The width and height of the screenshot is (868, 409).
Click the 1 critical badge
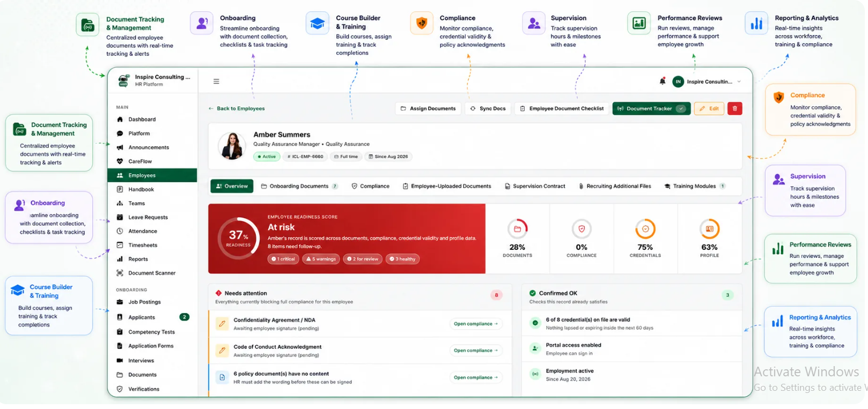[283, 259]
